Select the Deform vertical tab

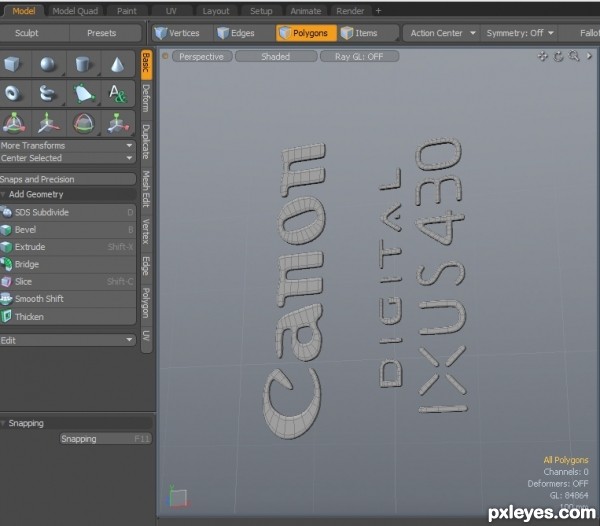point(146,98)
